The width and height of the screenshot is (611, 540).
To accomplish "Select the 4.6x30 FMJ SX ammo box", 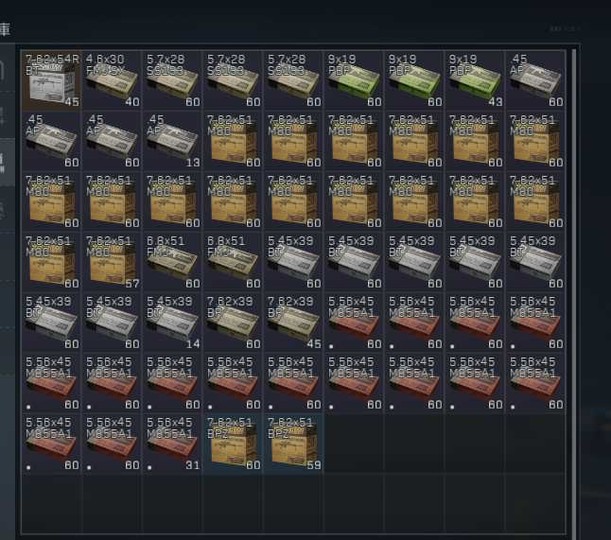I will coord(112,80).
